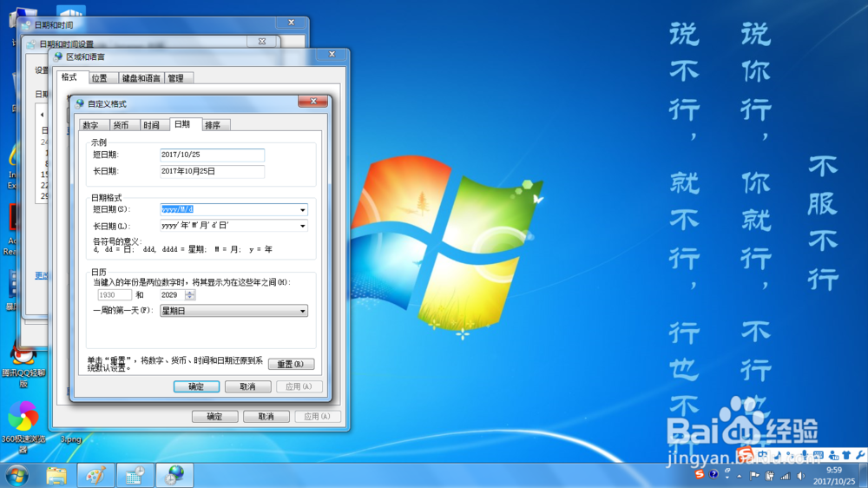Click 应用(A) in the 区域和语言 window
This screenshot has width=868, height=488.
318,417
